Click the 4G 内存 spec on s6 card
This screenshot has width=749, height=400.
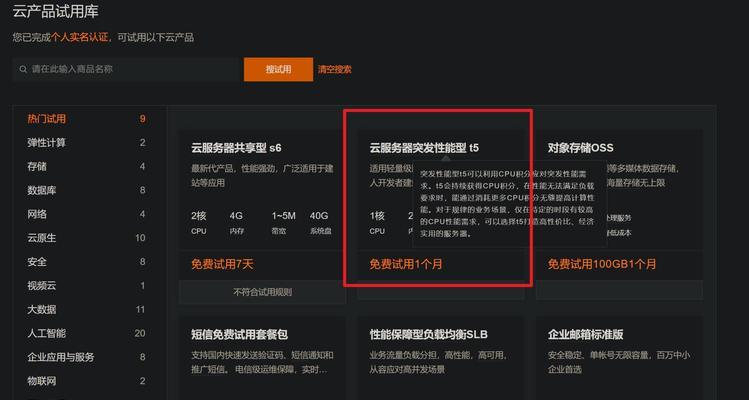tap(236, 223)
